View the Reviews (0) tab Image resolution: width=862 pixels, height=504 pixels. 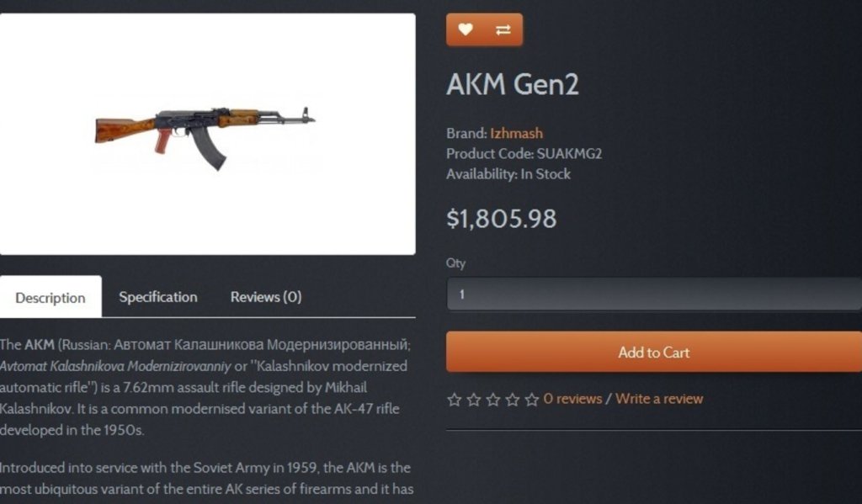pos(266,297)
